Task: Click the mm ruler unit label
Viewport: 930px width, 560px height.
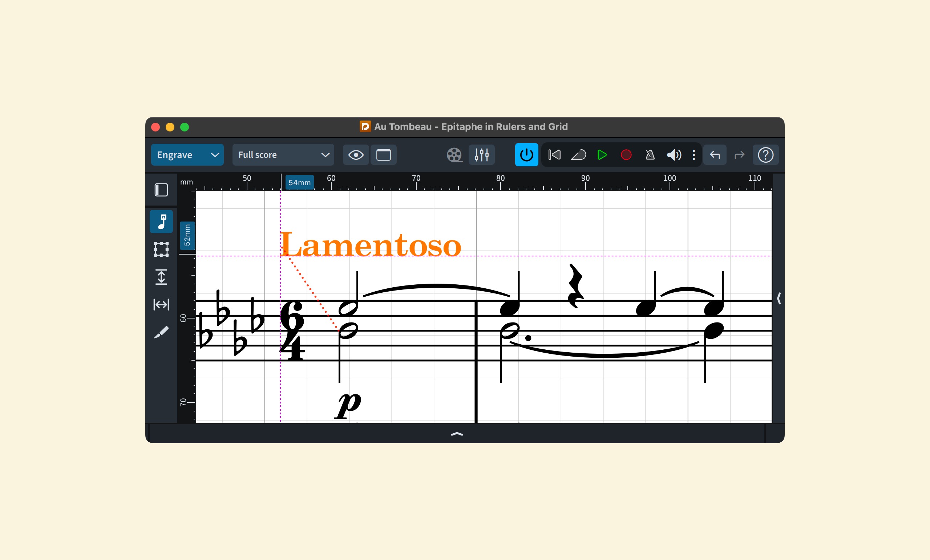Action: [186, 182]
